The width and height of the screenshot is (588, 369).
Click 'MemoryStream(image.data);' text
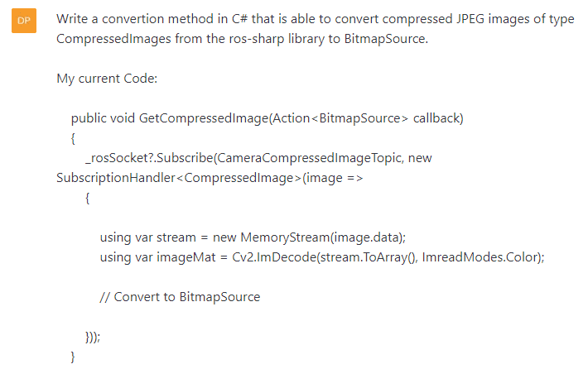point(323,237)
